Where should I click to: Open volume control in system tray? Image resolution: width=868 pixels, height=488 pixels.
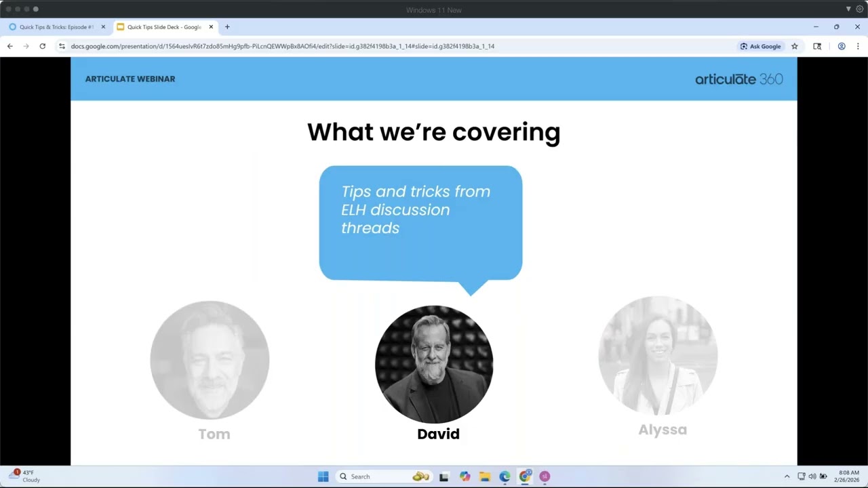click(x=812, y=476)
